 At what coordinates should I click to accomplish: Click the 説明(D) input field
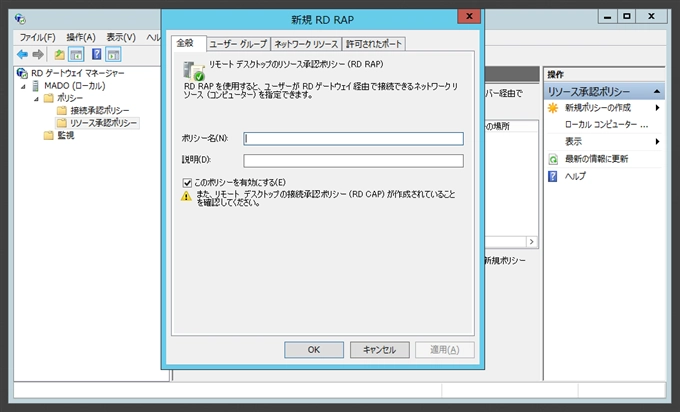pos(353,160)
